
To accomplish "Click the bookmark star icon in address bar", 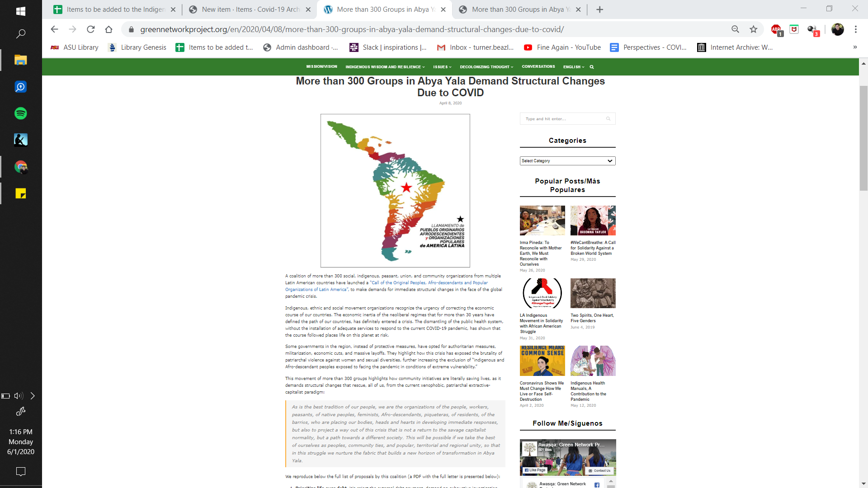I will click(x=753, y=29).
